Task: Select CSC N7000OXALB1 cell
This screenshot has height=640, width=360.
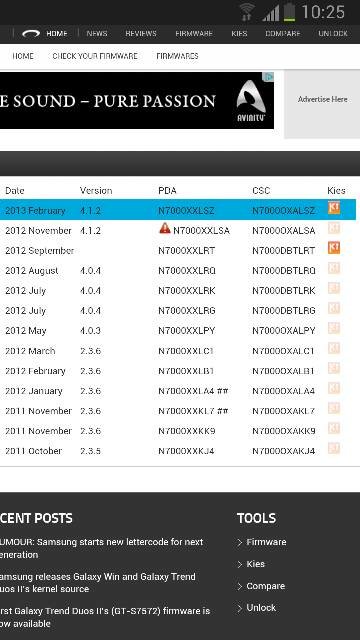Action: coord(283,371)
